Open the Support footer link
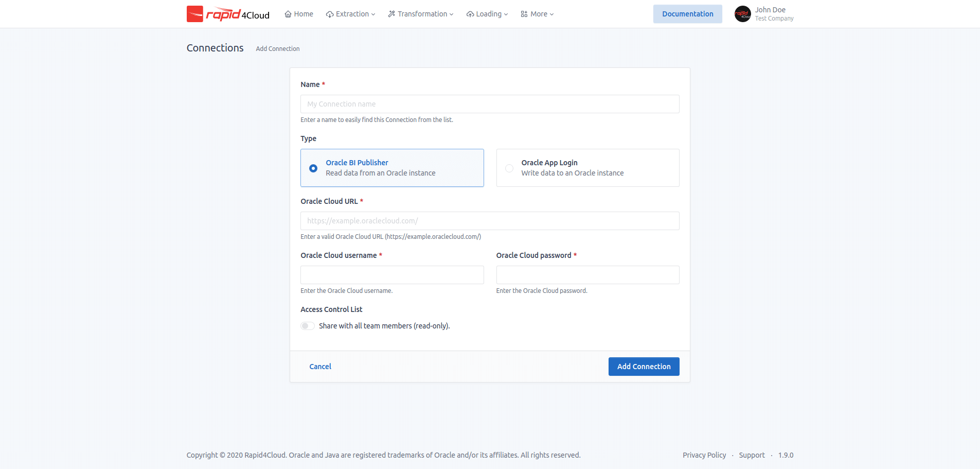 coord(752,455)
